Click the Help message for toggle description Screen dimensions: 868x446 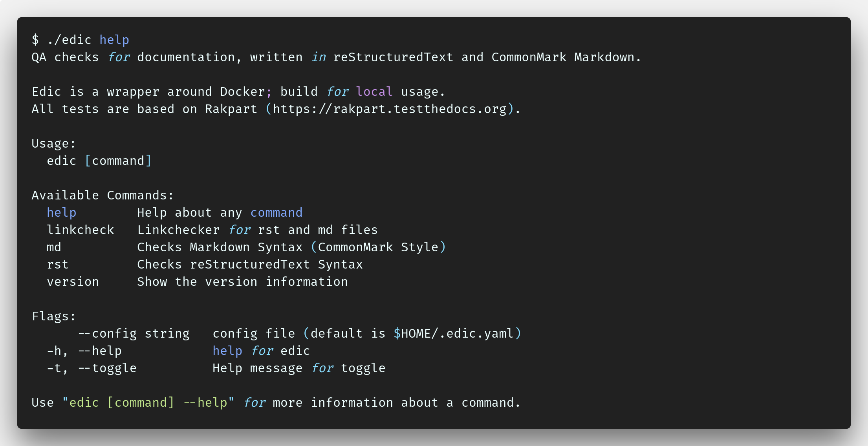point(299,368)
